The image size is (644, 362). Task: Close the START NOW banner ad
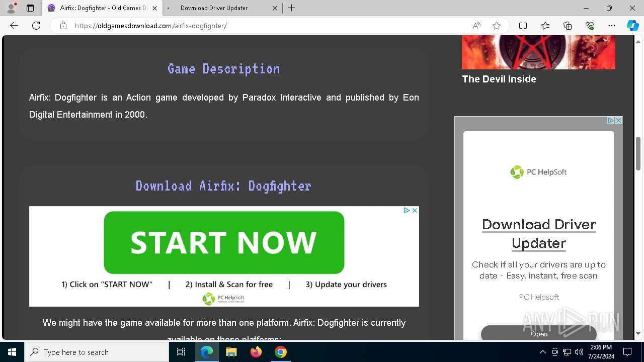tap(415, 211)
